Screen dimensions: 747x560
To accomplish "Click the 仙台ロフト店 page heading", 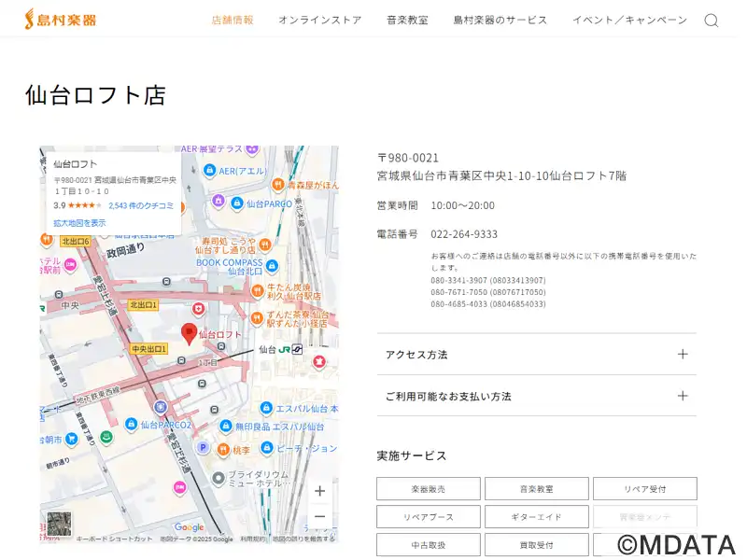I will point(95,95).
